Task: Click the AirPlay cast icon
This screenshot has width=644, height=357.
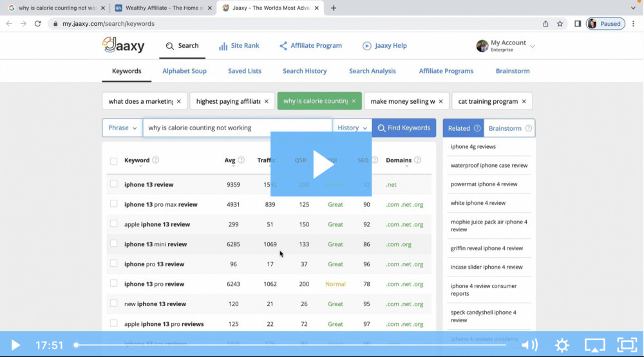Action: click(594, 345)
